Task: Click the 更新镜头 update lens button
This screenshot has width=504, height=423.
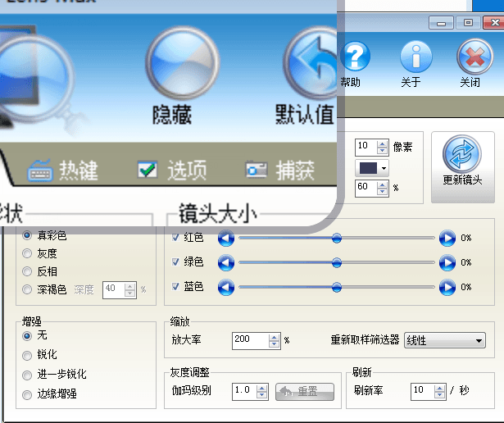Action: [x=462, y=167]
